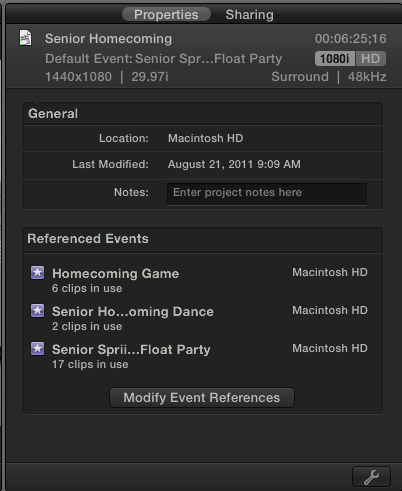Click the HD format badge
Screen dimensions: 402x491
371,59
